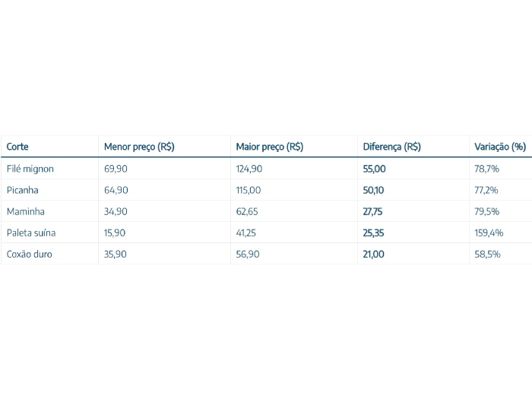Select the 34,90 price cell
The height and width of the screenshot is (418, 532).
(116, 211)
